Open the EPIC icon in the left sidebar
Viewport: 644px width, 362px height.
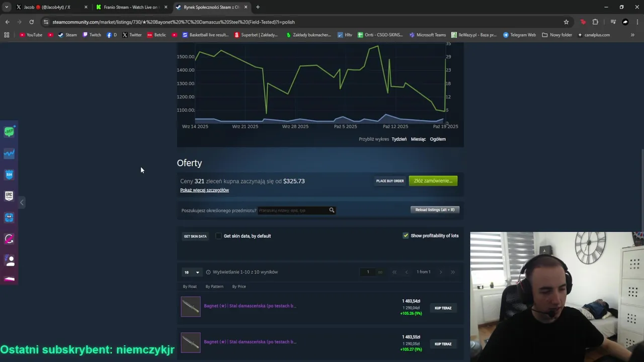tap(9, 196)
